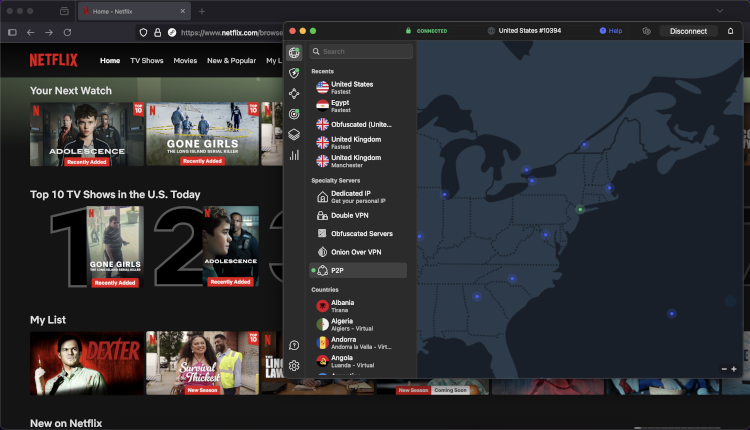Connect to United Kingdom Manchester recent server
The height and width of the screenshot is (430, 750).
(356, 161)
